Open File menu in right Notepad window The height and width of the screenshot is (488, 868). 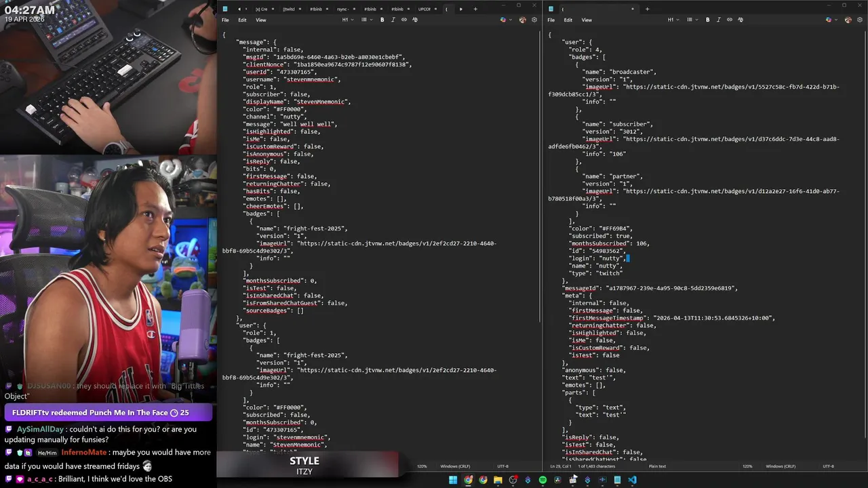[x=551, y=20]
